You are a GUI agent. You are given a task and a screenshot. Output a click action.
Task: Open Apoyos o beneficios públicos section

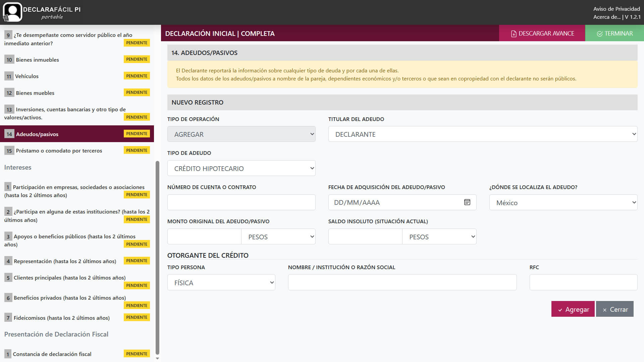point(77,240)
